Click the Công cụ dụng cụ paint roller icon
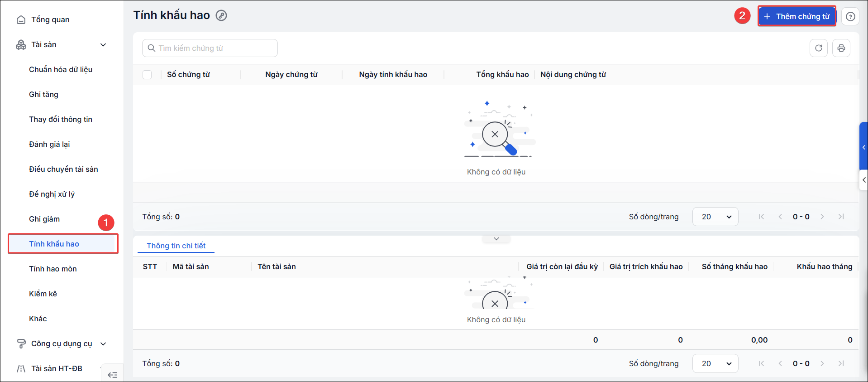Image resolution: width=868 pixels, height=382 pixels. (x=21, y=343)
